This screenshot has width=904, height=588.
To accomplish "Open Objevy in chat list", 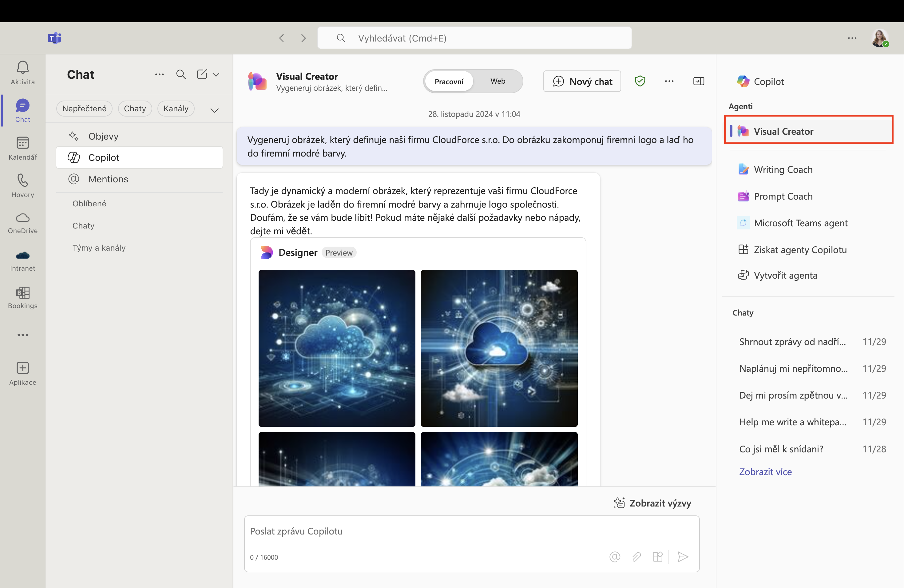I will coord(139,136).
